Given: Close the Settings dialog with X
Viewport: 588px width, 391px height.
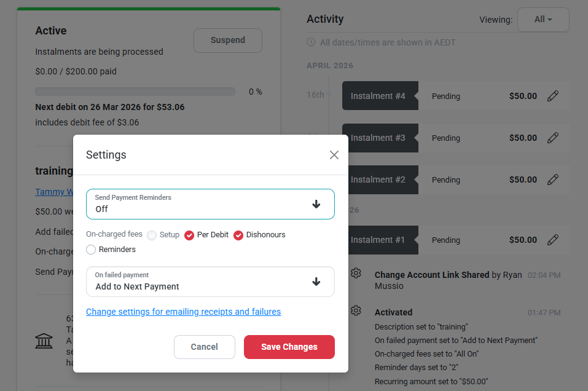Looking at the screenshot, I should pos(334,155).
